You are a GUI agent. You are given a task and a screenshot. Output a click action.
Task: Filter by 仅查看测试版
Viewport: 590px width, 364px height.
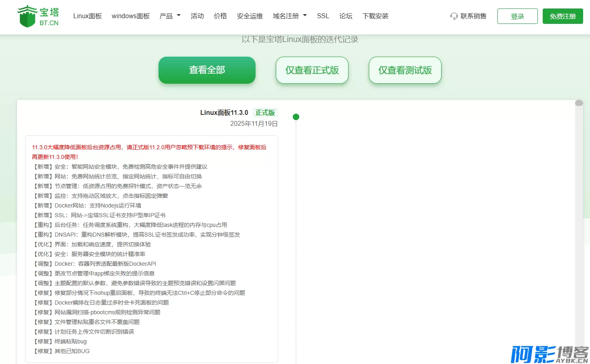click(405, 70)
